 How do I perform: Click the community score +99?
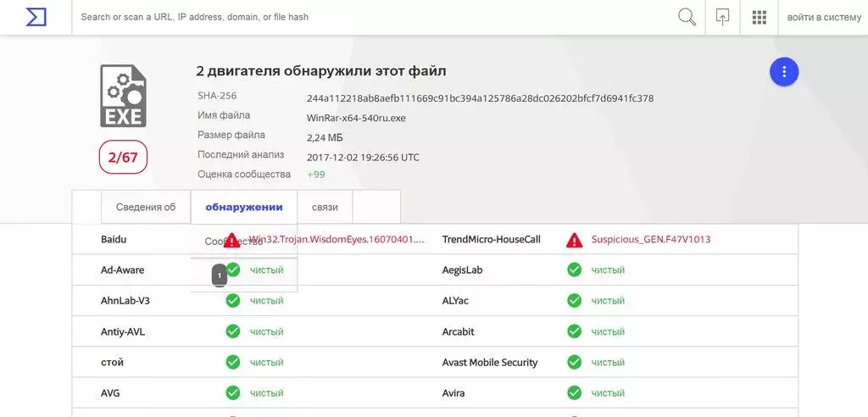316,175
